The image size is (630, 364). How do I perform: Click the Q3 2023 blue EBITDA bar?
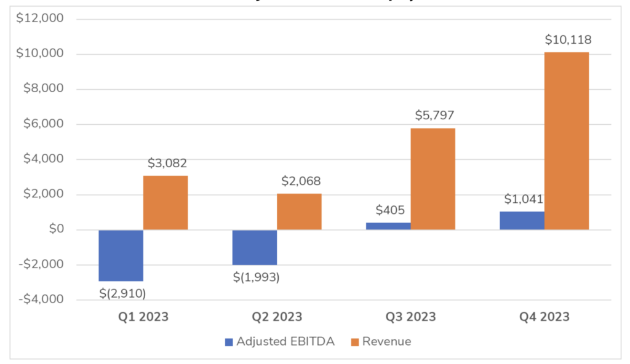coord(388,226)
